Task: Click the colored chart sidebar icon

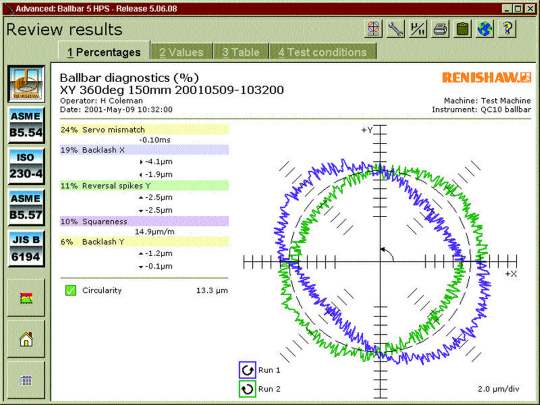Action: click(x=26, y=298)
